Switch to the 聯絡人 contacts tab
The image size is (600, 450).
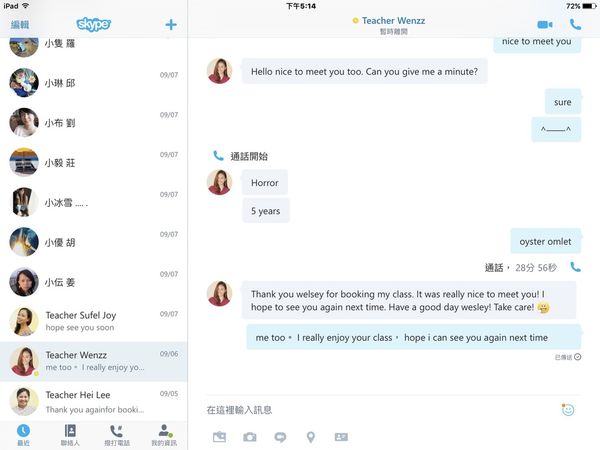point(70,435)
